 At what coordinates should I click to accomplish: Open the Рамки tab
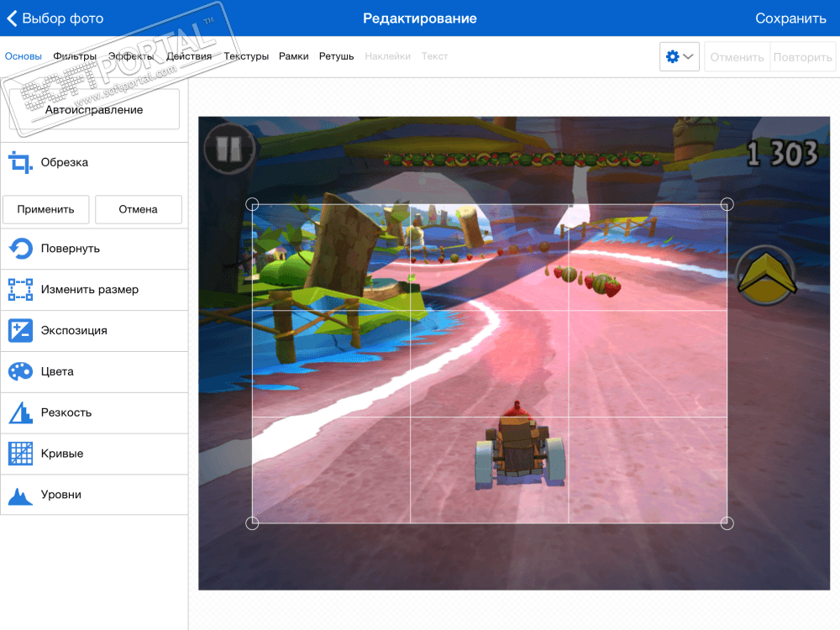tap(293, 56)
